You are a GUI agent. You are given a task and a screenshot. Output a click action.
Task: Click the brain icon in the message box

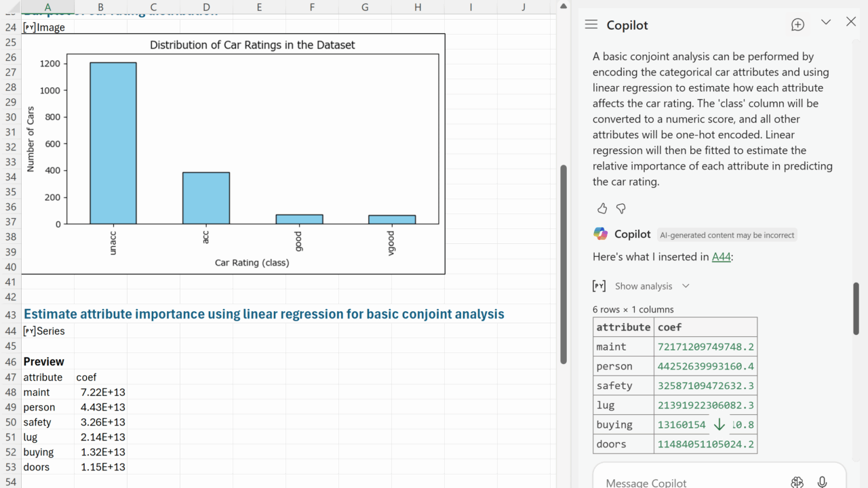click(x=797, y=483)
